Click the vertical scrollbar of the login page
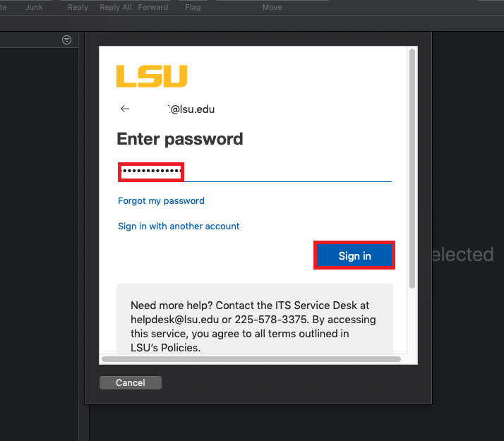504x441 pixels. coord(412,169)
